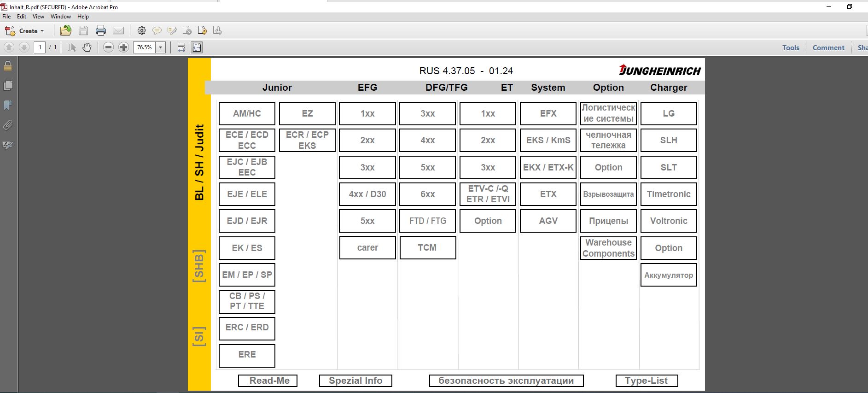Zoom in with plus icon
The width and height of the screenshot is (868, 393).
[x=123, y=47]
